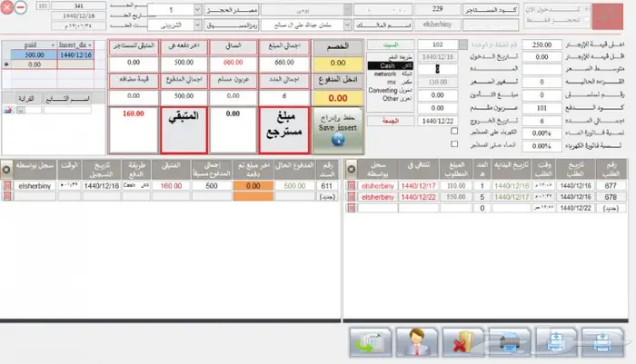Click the highest rent value 250.00 field
Viewport: 636px width, 364px height.
pyautogui.click(x=542, y=44)
